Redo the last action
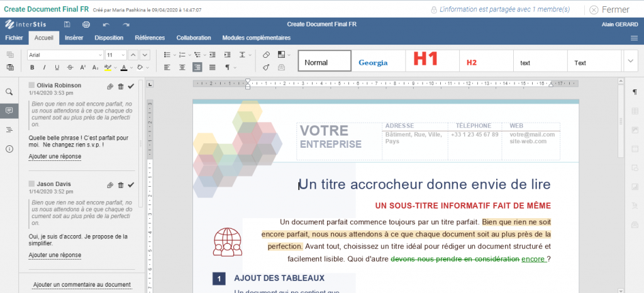Viewport: 644px width, 293px height. click(x=126, y=25)
